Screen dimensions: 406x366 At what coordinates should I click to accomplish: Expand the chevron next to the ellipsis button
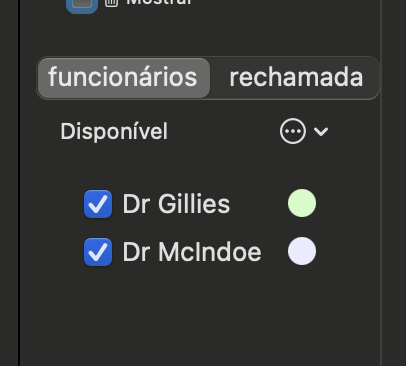click(x=321, y=132)
